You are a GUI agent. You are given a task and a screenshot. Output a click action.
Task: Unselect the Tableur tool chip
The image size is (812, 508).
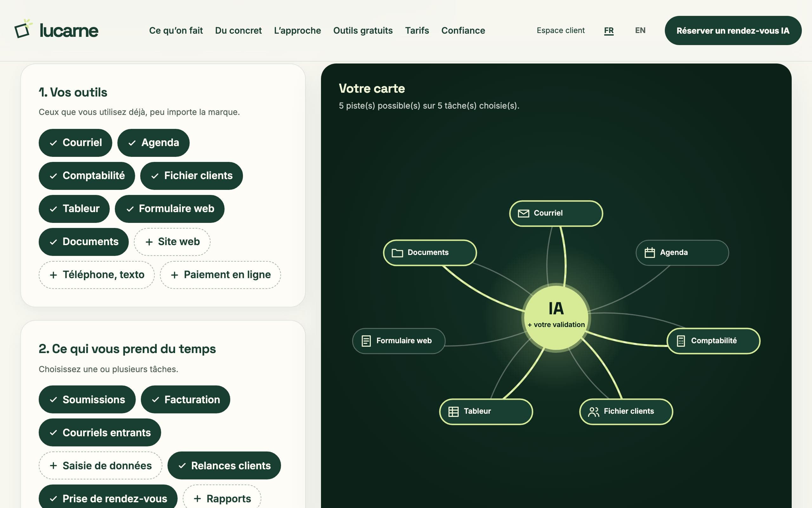coord(74,209)
